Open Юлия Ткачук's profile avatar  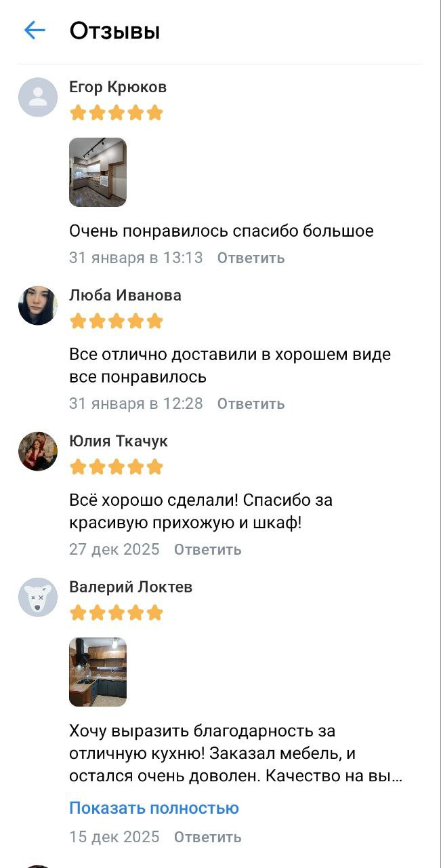coord(38,451)
